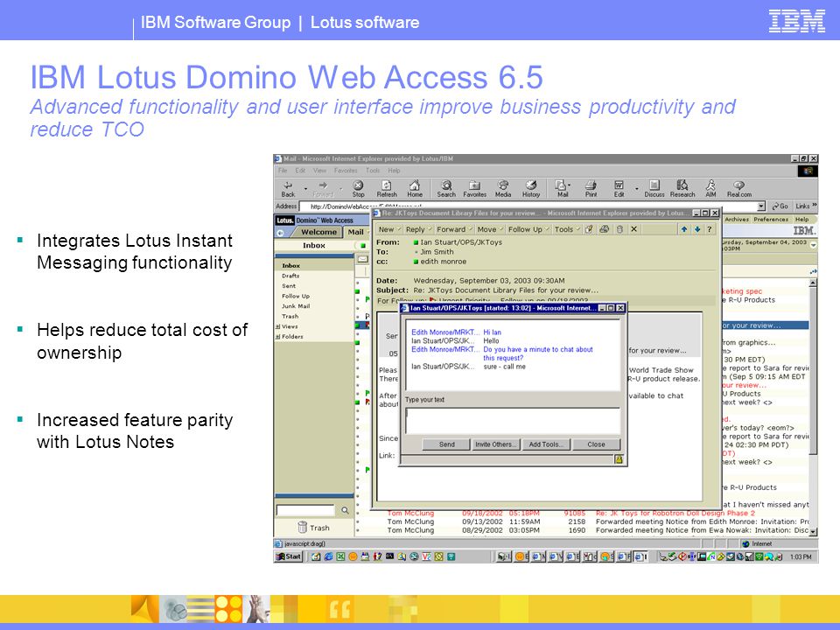Open the Follow Up dropdown in message toolbar
This screenshot has width=840, height=630.
[x=528, y=229]
